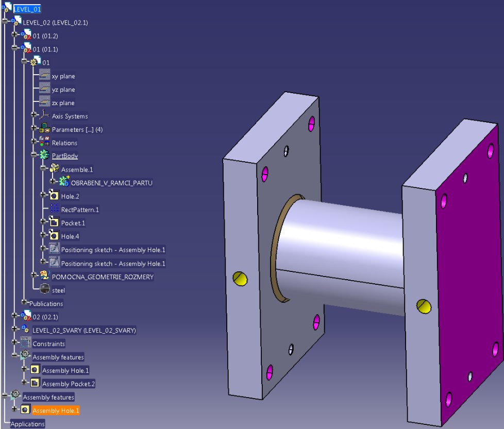Click the magenta end face of right plate
Screen dimensions: 504x429
coord(470,273)
